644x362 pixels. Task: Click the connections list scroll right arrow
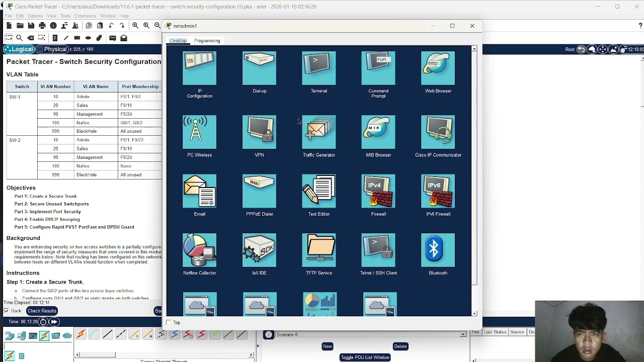click(x=251, y=355)
